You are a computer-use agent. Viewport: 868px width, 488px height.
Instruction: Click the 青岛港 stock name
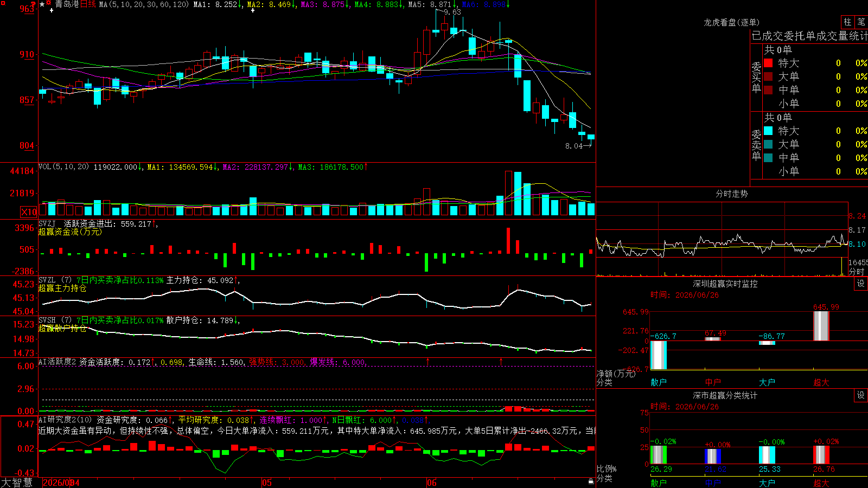[x=67, y=4]
